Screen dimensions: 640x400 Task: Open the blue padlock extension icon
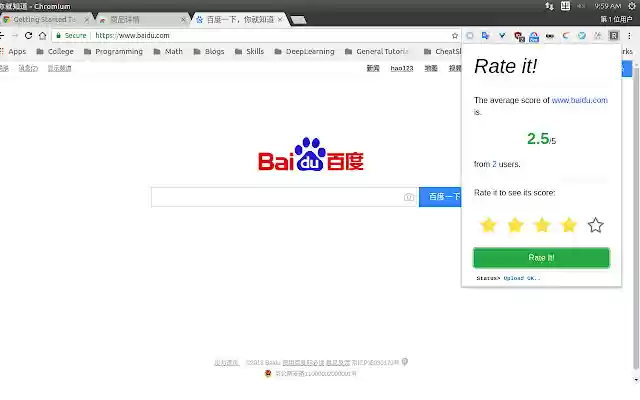click(534, 37)
